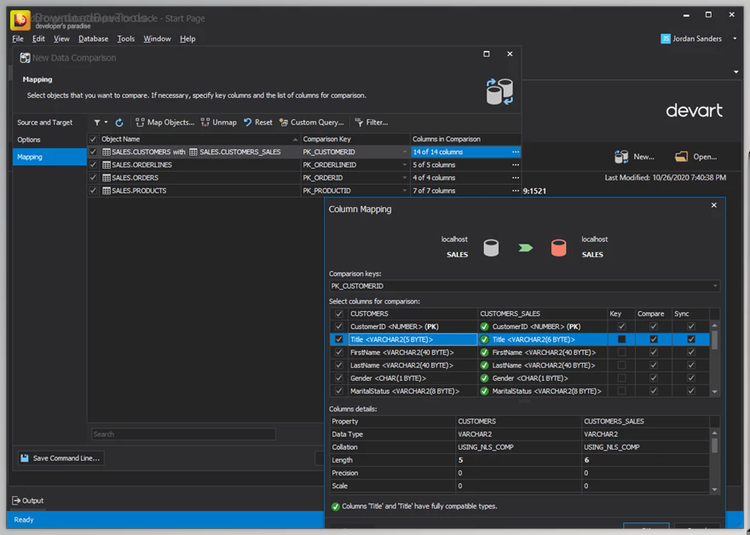Select the MaritalStatus CUSTOMERS column row
Image resolution: width=750 pixels, height=535 pixels.
coord(412,391)
